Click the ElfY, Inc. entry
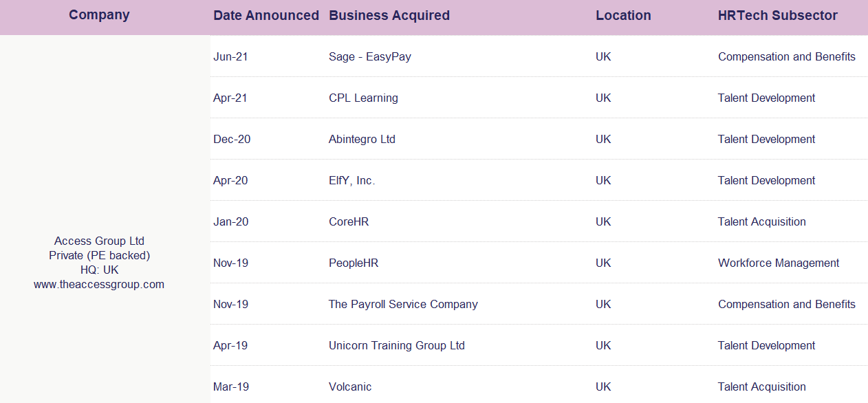 tap(352, 180)
